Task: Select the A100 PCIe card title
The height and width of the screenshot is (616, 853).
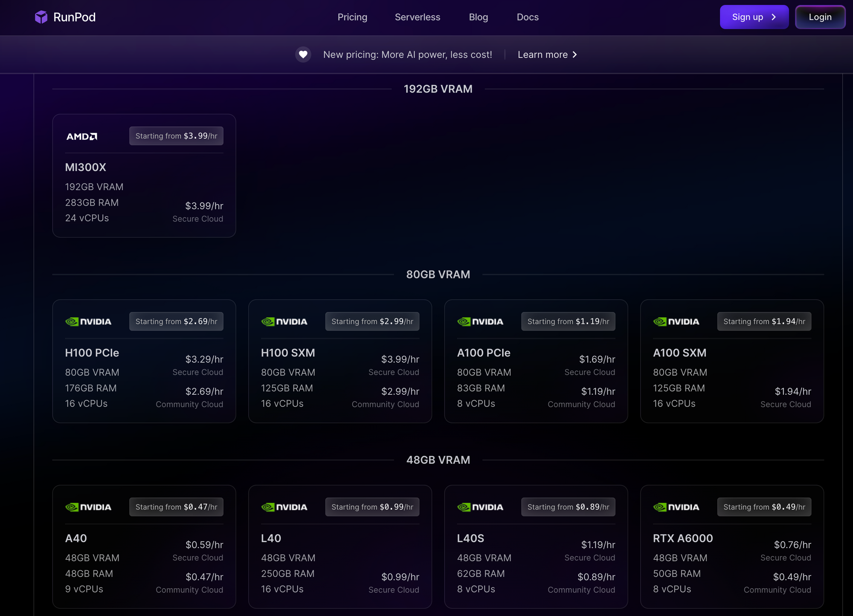Action: 484,353
